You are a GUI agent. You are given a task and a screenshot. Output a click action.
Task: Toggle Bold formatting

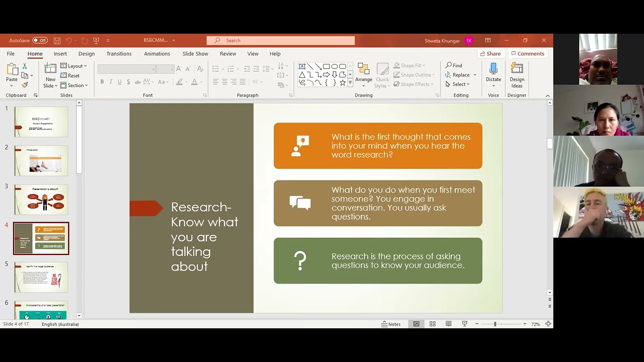click(x=102, y=82)
